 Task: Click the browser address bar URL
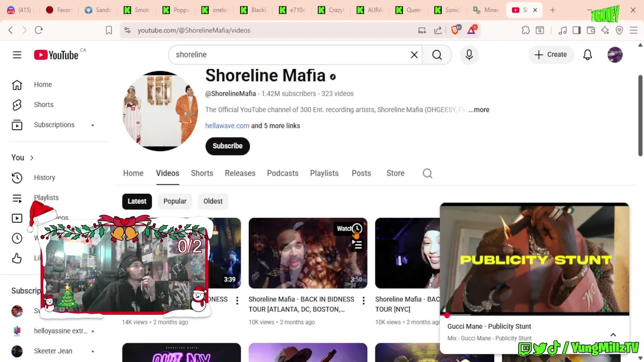pyautogui.click(x=194, y=30)
